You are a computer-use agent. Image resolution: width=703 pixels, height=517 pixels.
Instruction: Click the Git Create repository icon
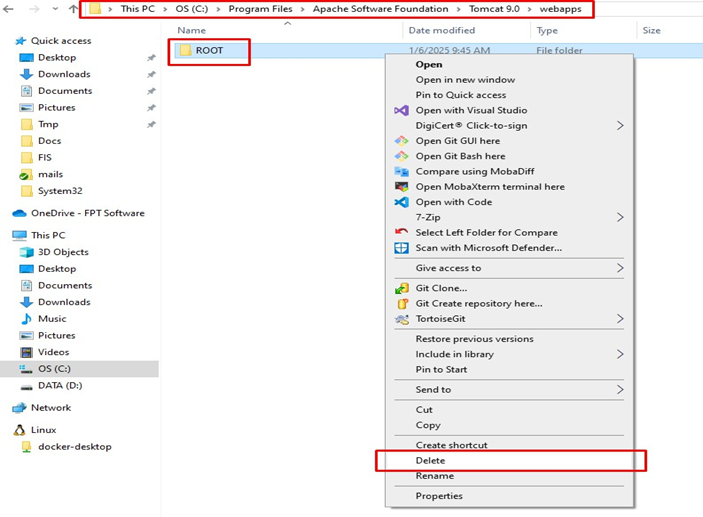402,304
